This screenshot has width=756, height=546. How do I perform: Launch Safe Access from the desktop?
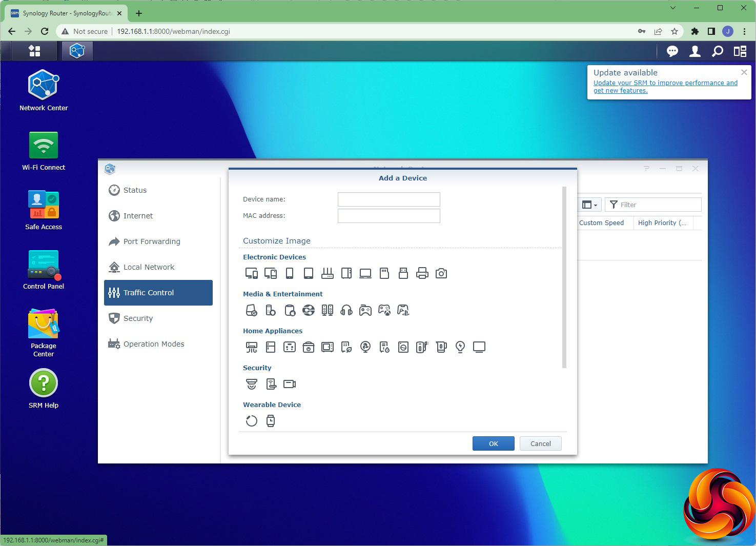(x=44, y=211)
